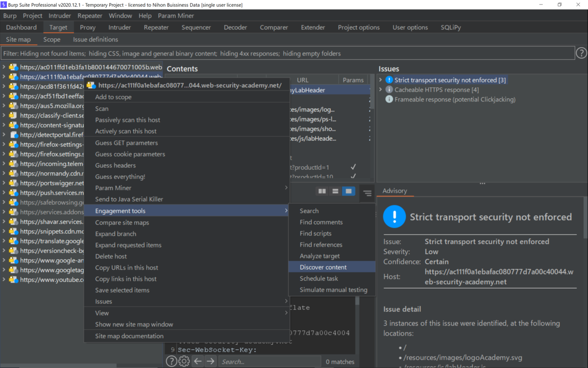Open SQLiPy tab
The width and height of the screenshot is (588, 368).
[451, 27]
